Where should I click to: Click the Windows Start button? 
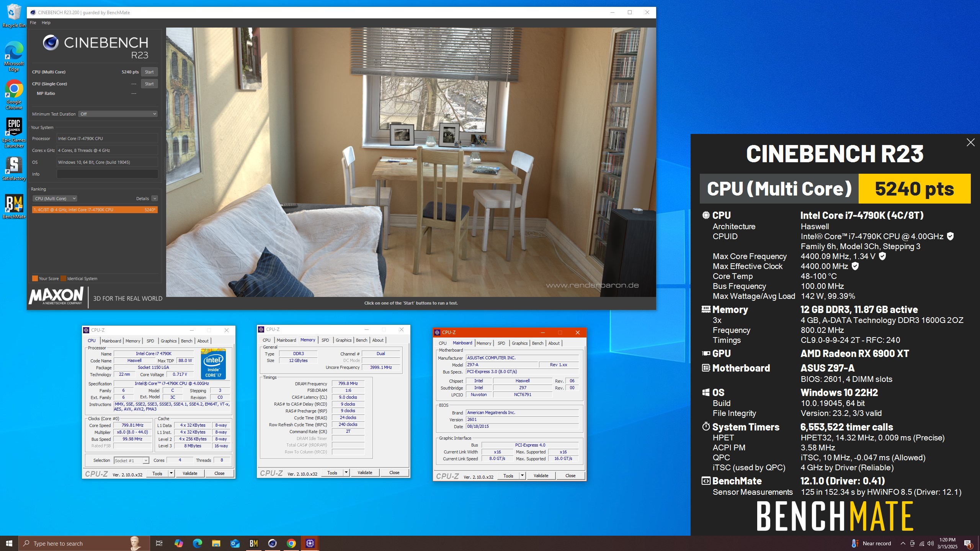point(9,543)
